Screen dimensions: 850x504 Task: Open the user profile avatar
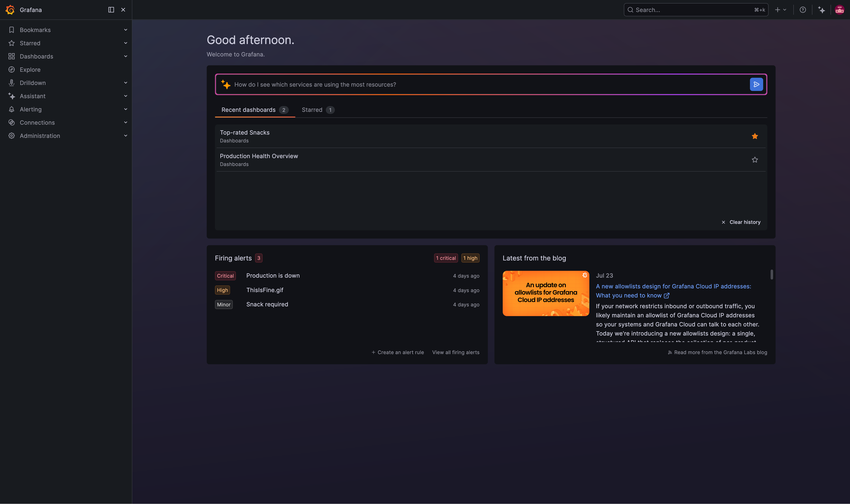pos(840,10)
